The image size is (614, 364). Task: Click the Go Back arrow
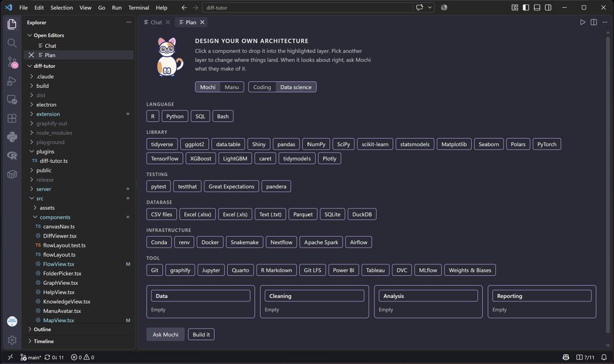pos(184,7)
